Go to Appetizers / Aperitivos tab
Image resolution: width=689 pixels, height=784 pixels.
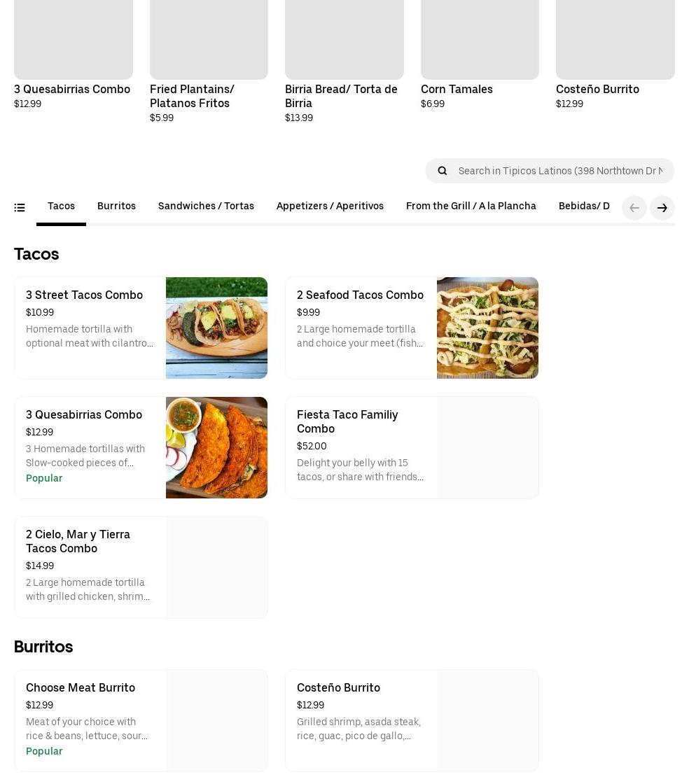point(330,206)
